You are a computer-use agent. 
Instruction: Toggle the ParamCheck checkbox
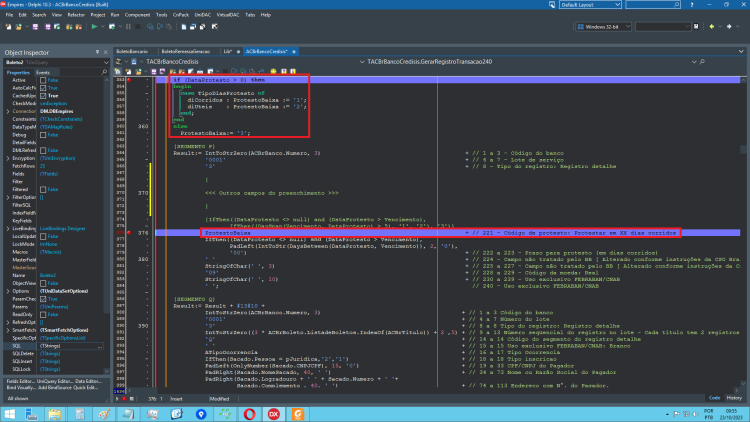[x=43, y=299]
